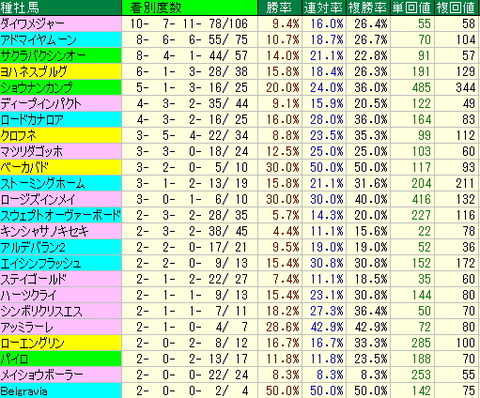Click ダイワメジャー record 10-7-11-78/106

(x=189, y=24)
